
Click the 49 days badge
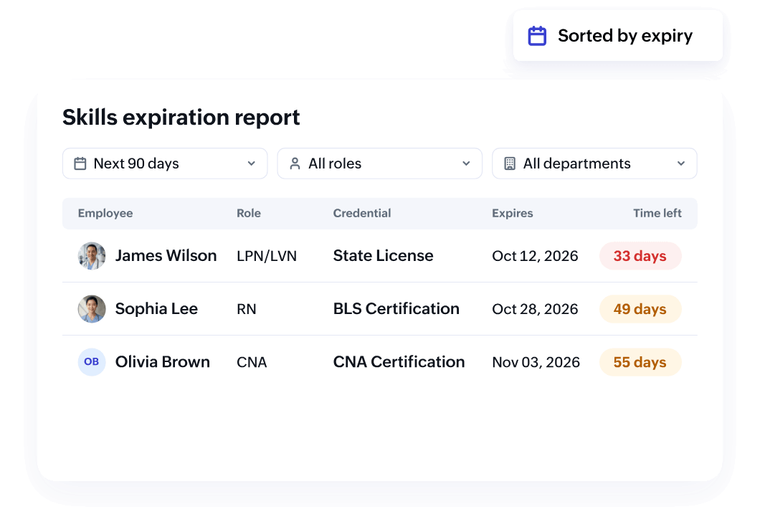(640, 309)
